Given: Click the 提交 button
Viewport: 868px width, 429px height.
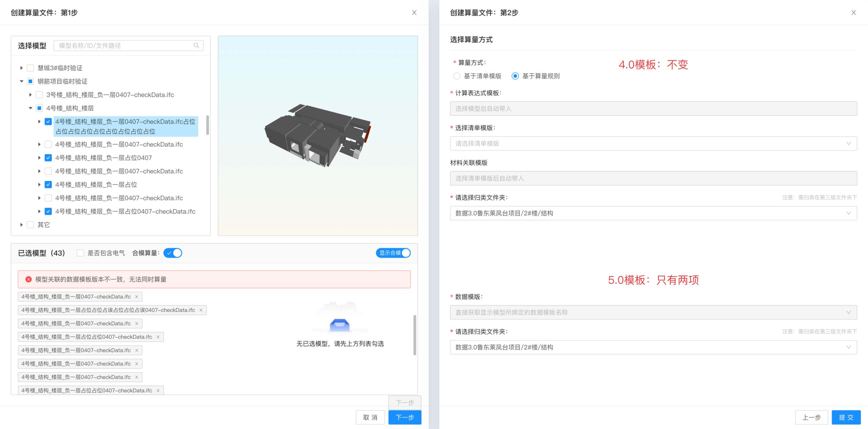Looking at the screenshot, I should [x=846, y=417].
